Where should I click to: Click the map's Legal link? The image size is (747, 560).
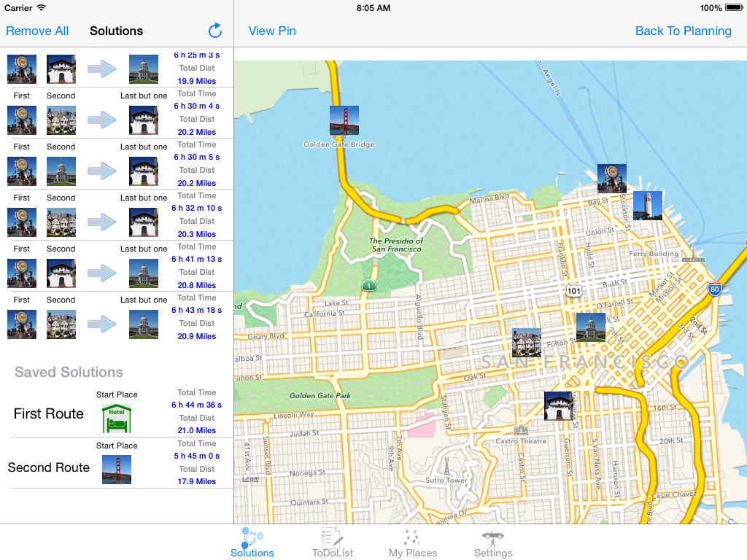coord(251,478)
